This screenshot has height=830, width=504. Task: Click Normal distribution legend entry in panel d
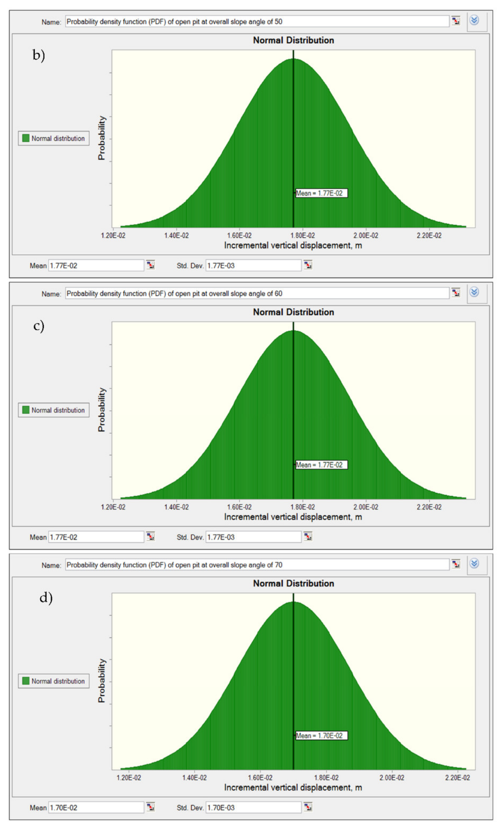[x=54, y=681]
